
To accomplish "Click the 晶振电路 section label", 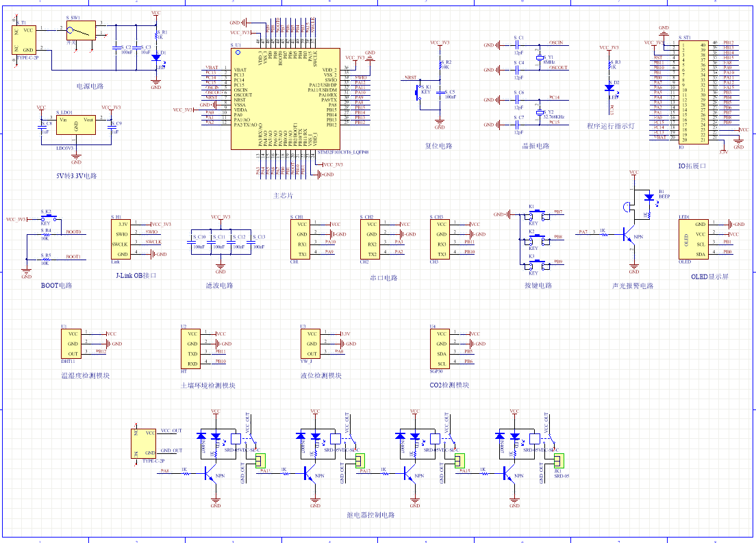I will 535,146.
